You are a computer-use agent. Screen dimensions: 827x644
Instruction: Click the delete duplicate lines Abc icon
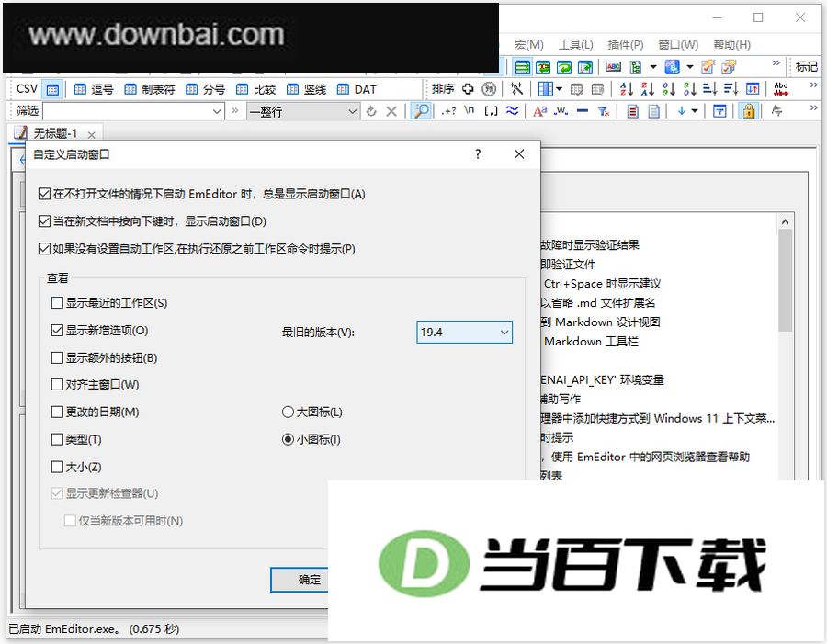point(781,88)
